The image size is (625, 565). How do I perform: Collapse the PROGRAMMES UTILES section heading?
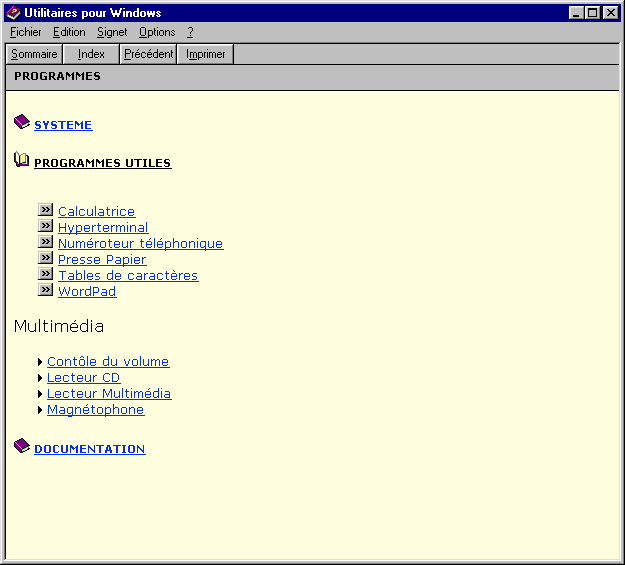102,163
